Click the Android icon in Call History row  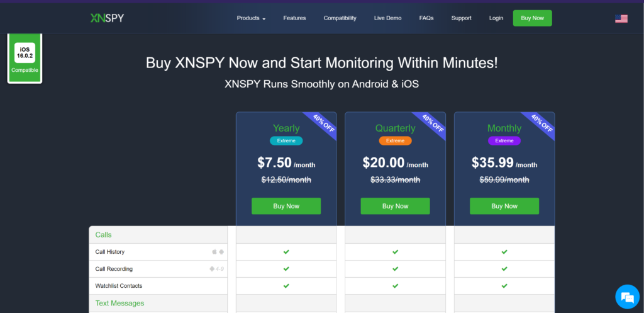coord(222,252)
